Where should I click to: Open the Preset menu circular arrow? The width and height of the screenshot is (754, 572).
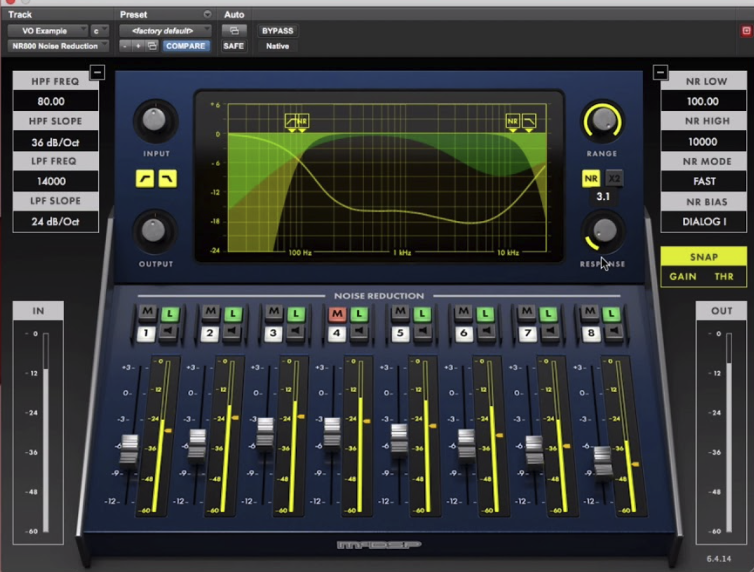pyautogui.click(x=207, y=14)
